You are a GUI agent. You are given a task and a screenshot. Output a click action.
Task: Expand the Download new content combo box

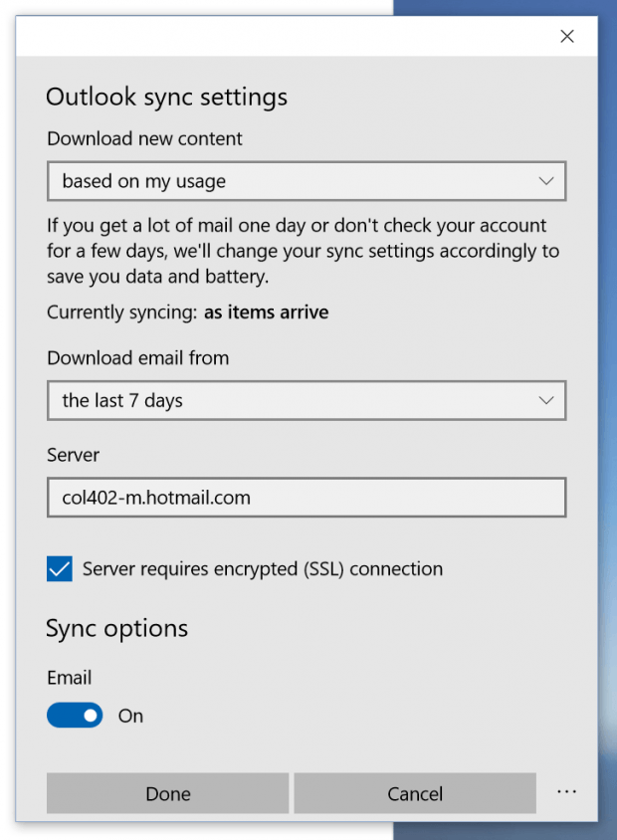pyautogui.click(x=306, y=181)
